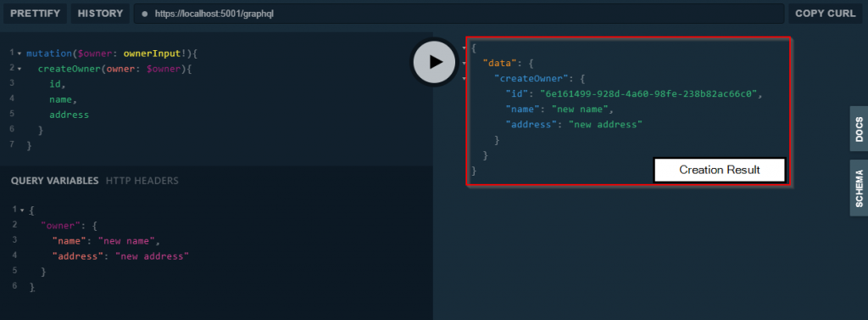868x320 pixels.
Task: Open the DOCS side tab
Action: tap(859, 129)
